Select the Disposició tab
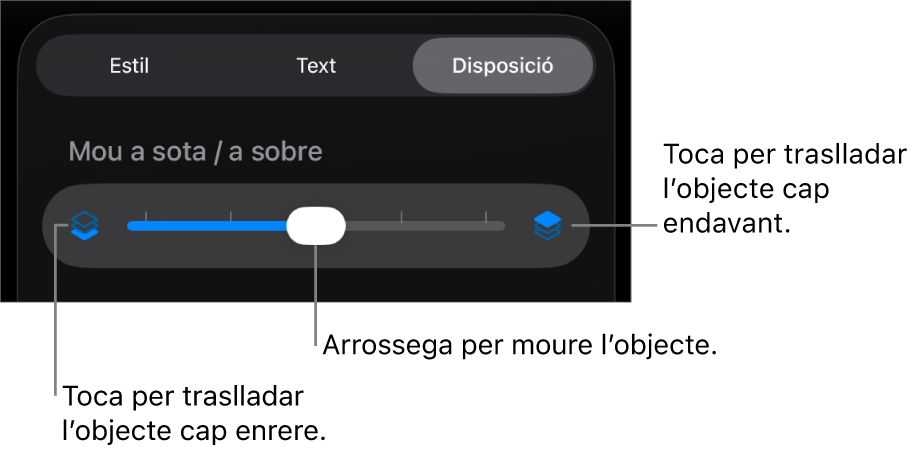Image resolution: width=915 pixels, height=455 pixels. 503,66
